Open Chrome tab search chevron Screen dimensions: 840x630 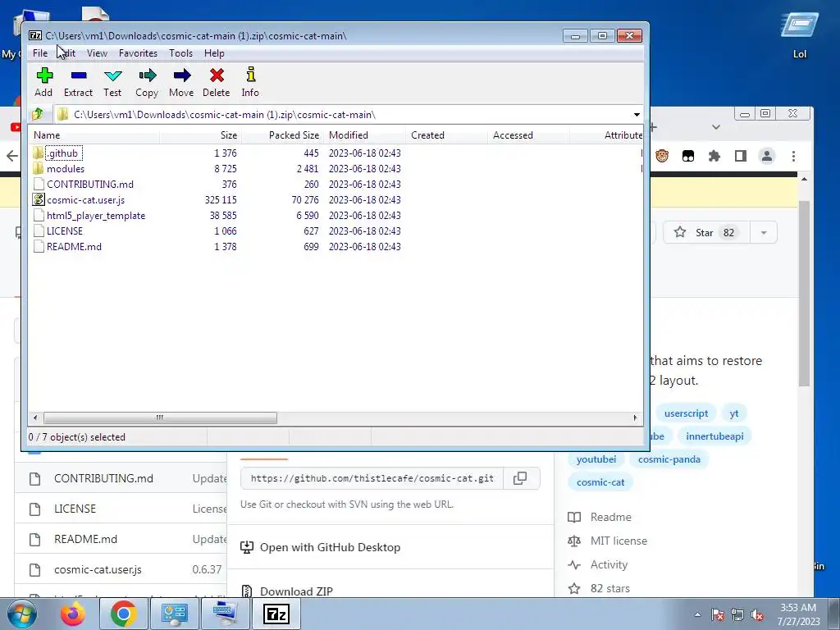716,127
